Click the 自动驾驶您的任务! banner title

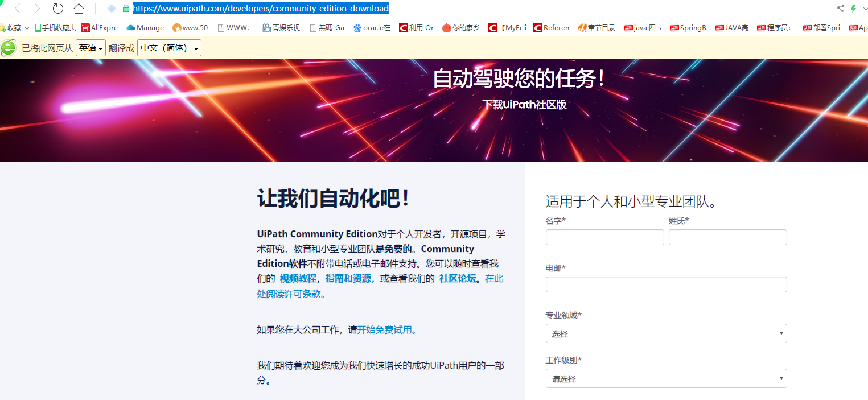519,79
